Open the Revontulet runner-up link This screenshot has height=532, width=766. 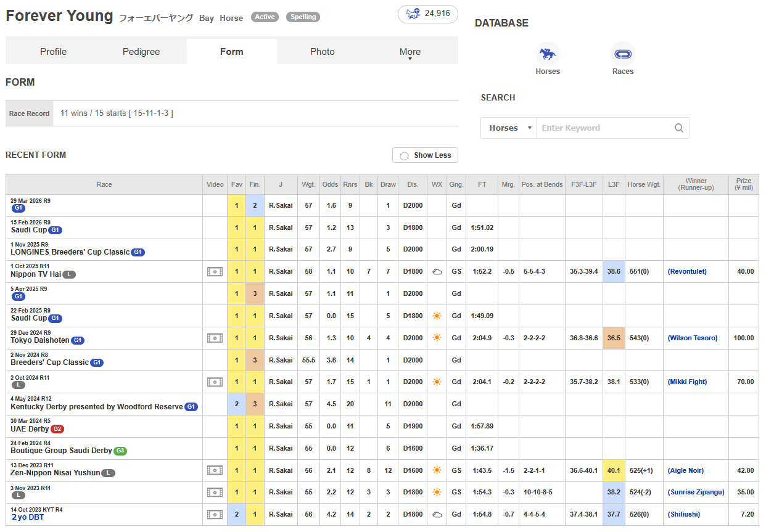pyautogui.click(x=688, y=272)
